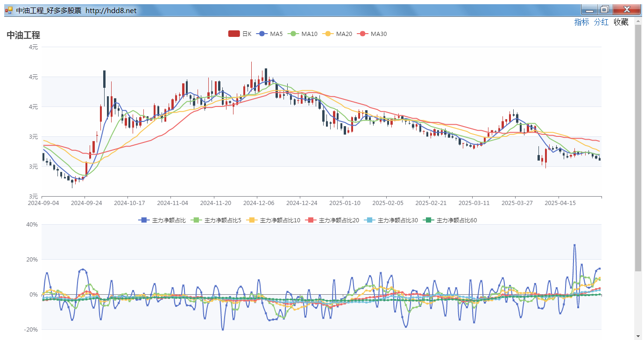The height and width of the screenshot is (340, 644).
Task: Open the 指标 indicators link
Action: click(x=581, y=22)
